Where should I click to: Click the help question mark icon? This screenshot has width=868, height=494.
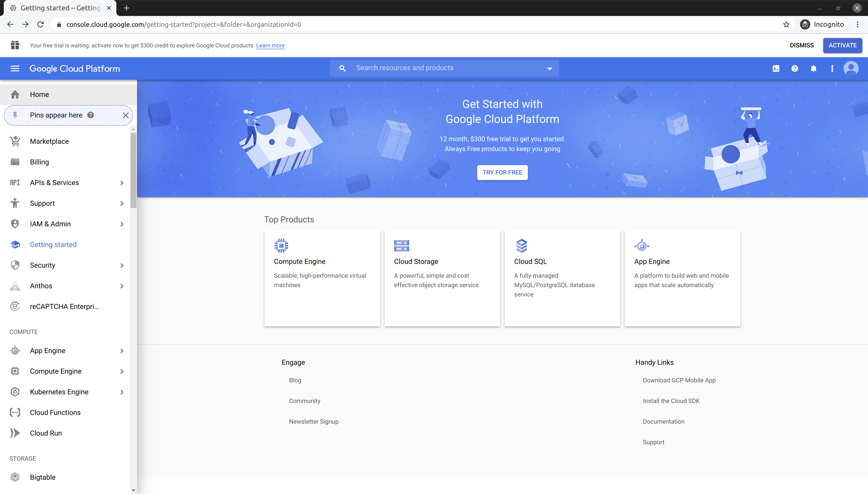[x=794, y=68]
